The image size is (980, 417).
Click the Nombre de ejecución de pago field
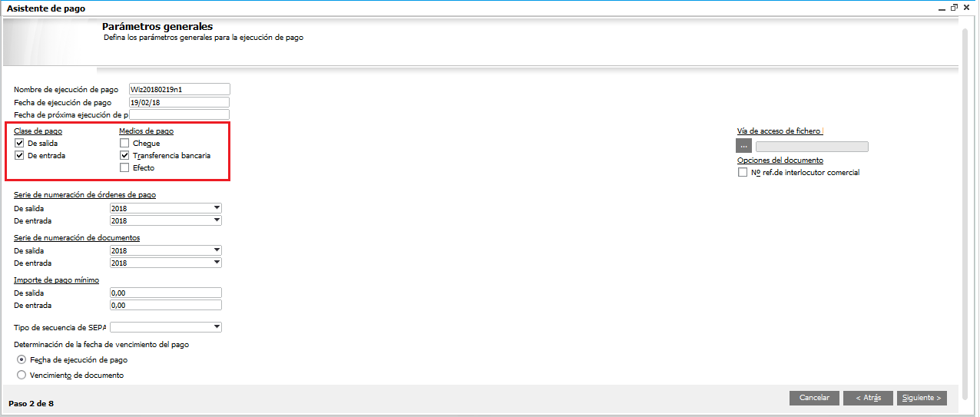(x=179, y=89)
